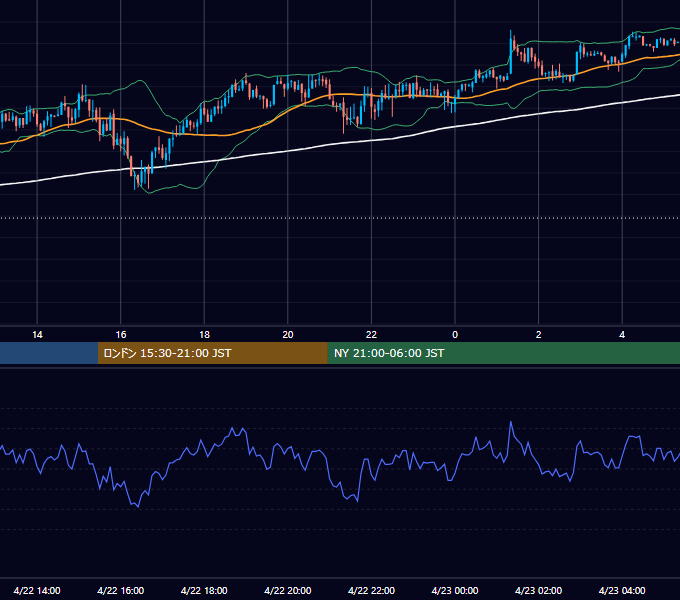Click the '4' hour label on price chart axis
The width and height of the screenshot is (680, 600).
[622, 335]
